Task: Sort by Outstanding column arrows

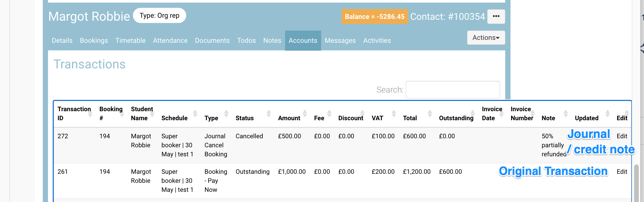Action: point(472,114)
